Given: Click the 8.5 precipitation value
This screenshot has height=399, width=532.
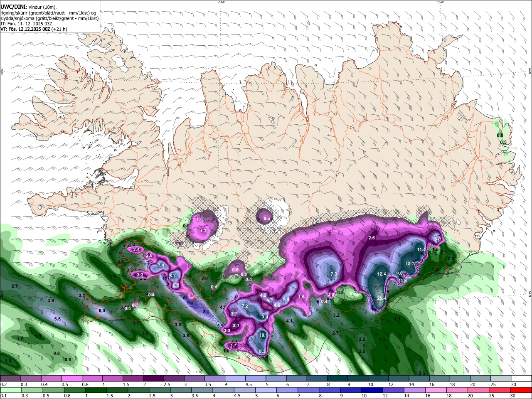Looking at the screenshot, I should click(206, 312).
